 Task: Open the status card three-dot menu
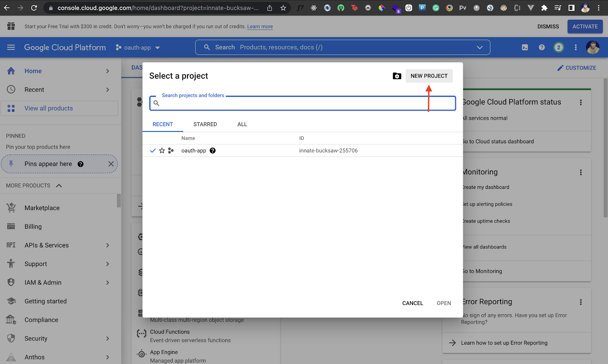pyautogui.click(x=581, y=102)
